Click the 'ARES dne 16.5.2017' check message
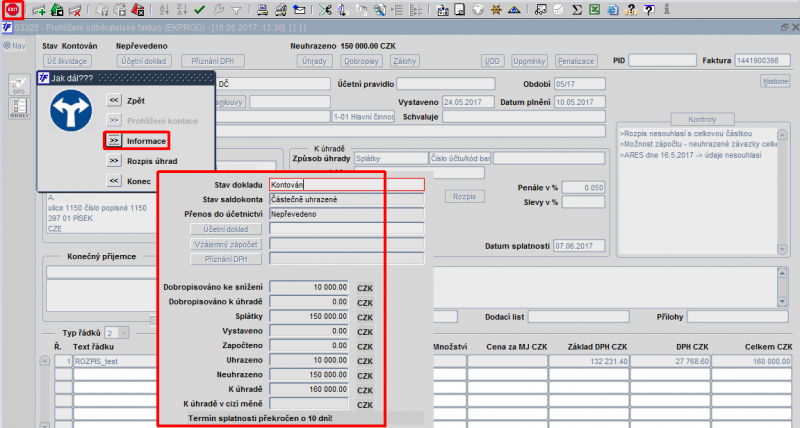800x428 pixels. click(691, 155)
